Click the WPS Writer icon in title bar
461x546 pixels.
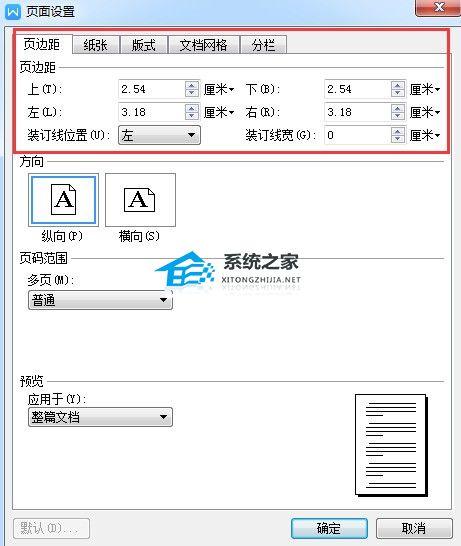click(13, 12)
